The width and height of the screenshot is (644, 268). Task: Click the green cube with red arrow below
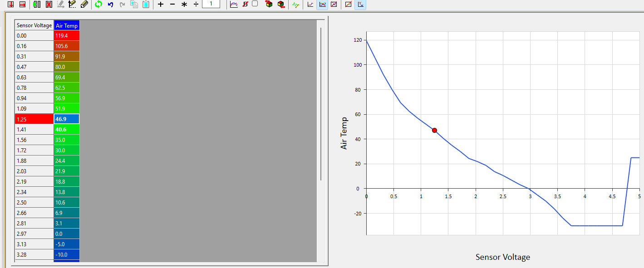click(281, 5)
